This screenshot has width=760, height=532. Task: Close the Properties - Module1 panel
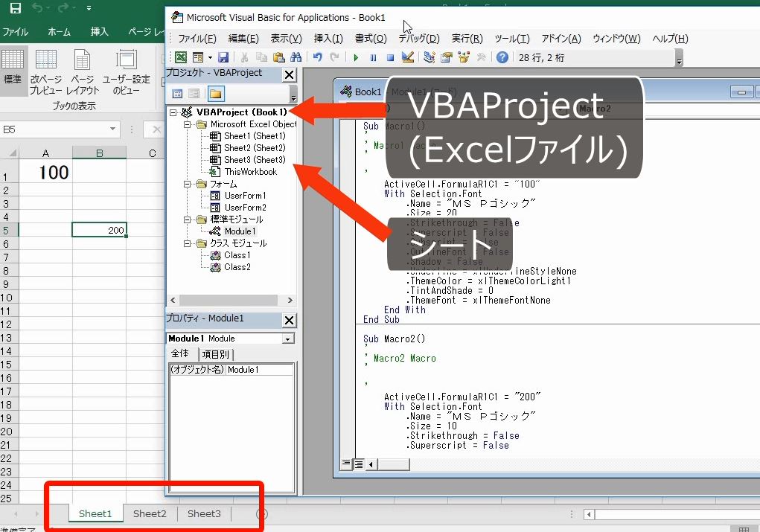tap(290, 320)
